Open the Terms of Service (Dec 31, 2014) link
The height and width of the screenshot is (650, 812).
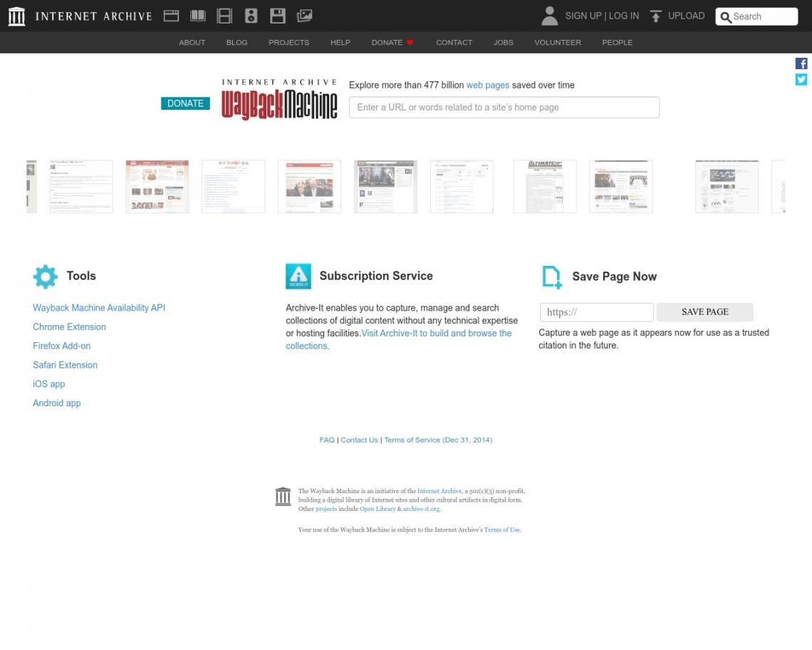438,440
